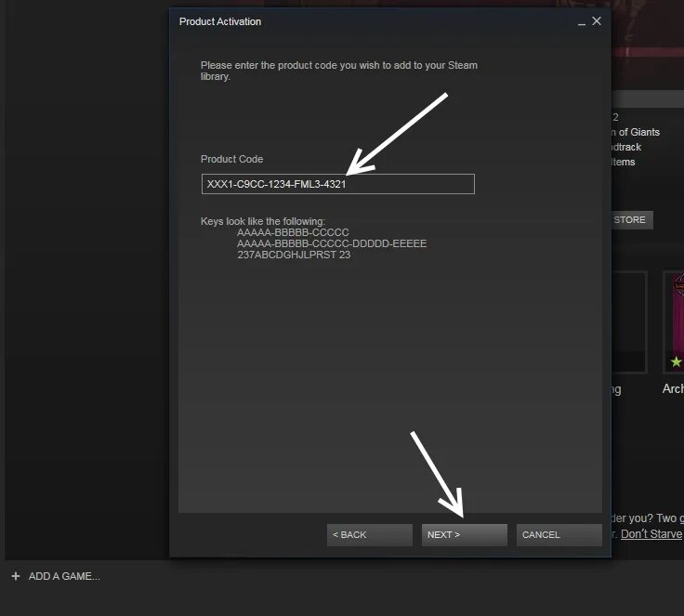Cancel the product activation dialog
684x616 pixels.
(x=559, y=535)
